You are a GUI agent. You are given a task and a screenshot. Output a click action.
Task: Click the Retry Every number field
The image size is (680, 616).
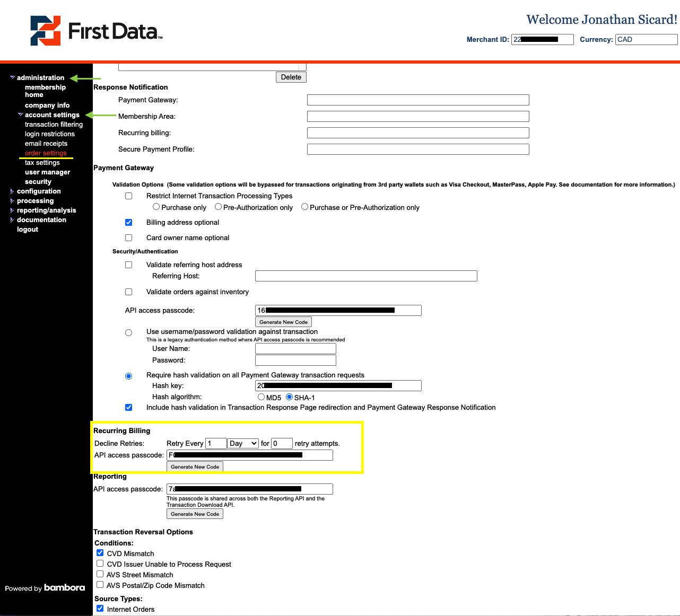point(216,443)
